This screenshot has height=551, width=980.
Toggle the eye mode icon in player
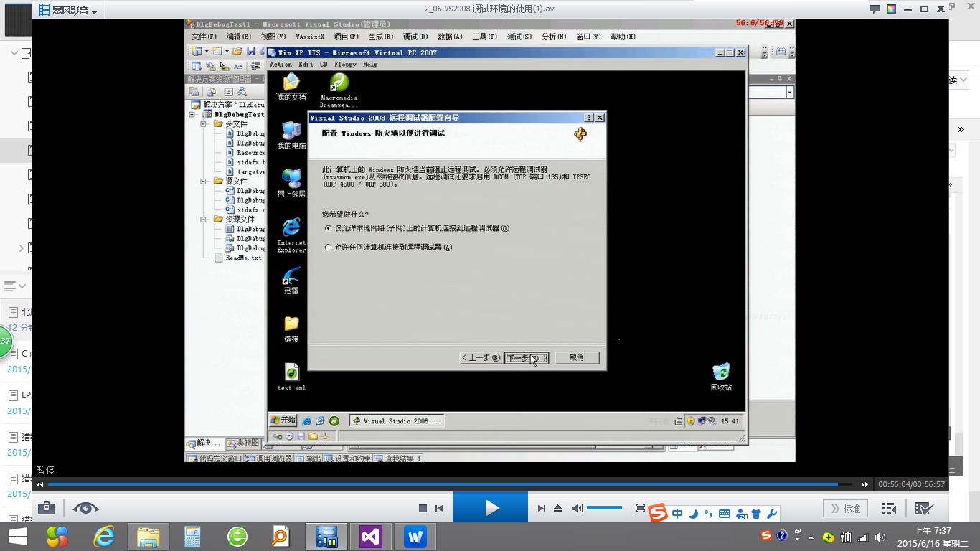[x=85, y=508]
